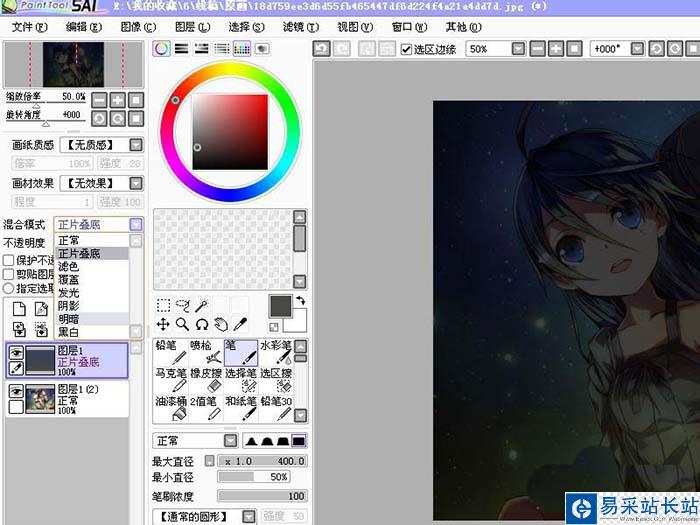This screenshot has height=525, width=700.
Task: Pick the zoom magnifier tool
Action: tap(183, 325)
